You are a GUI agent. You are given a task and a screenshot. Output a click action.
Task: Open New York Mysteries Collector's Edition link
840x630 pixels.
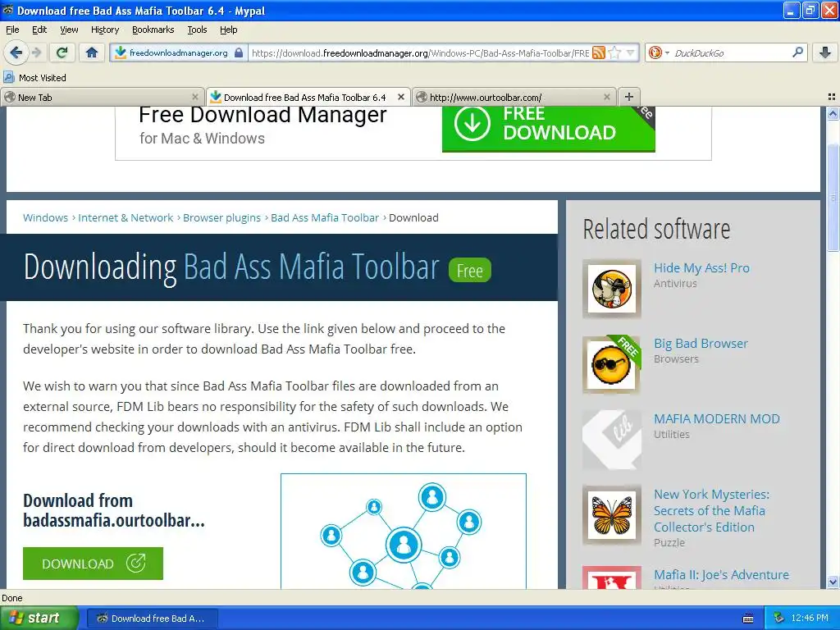(711, 510)
